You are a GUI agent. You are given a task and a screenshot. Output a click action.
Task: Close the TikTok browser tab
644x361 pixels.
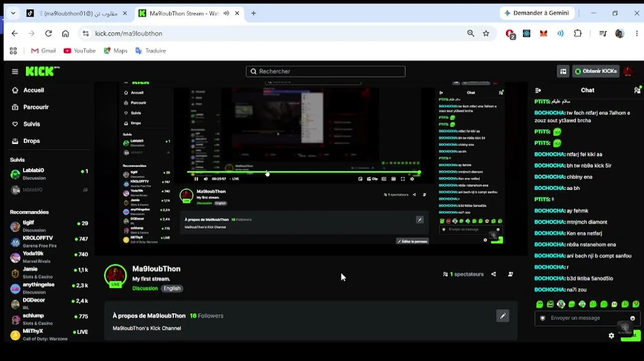(125, 14)
